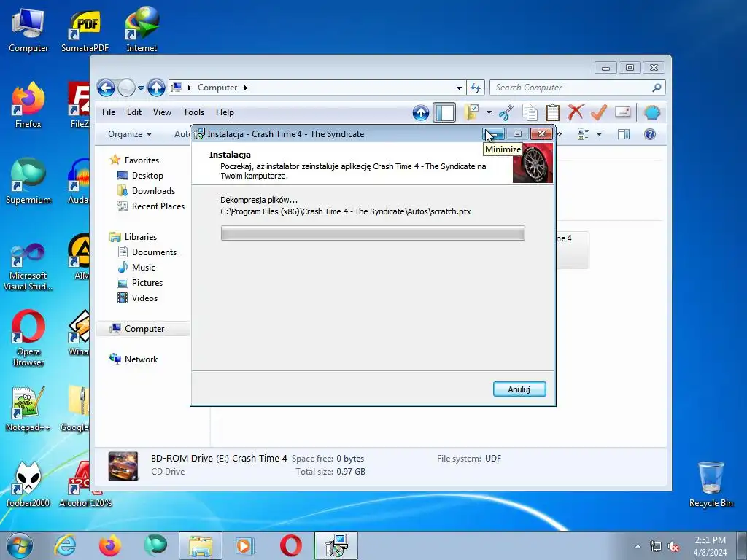Show hidden toolbar commands chevron
747x560 pixels.
click(560, 134)
